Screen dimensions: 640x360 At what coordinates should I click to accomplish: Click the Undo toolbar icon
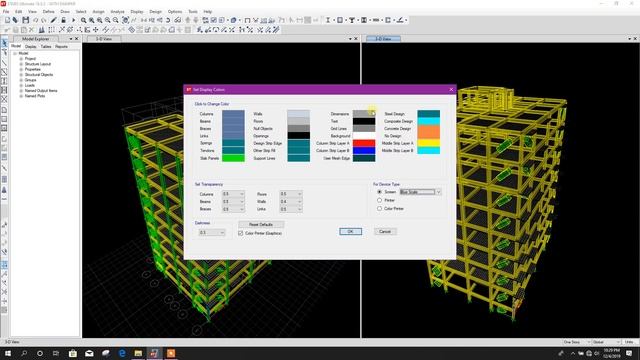click(x=36, y=20)
